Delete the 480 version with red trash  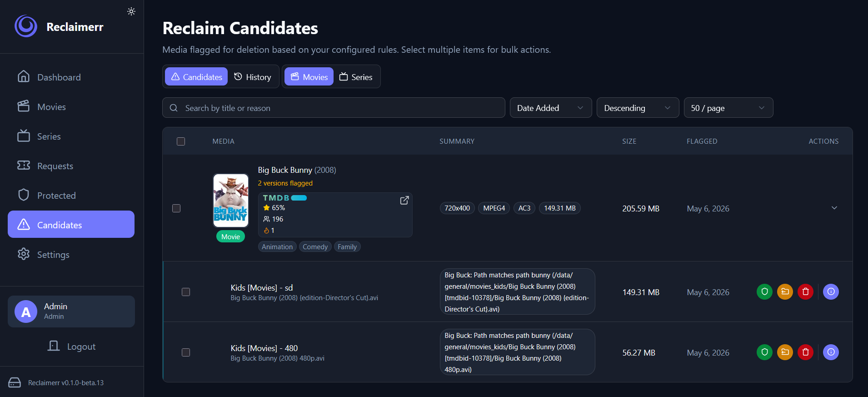coord(805,352)
